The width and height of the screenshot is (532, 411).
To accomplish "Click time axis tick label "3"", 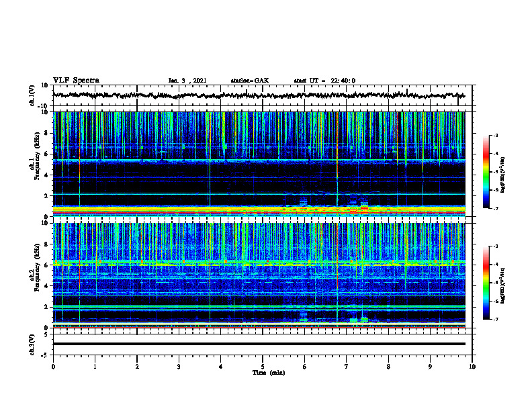I will pos(179,367).
